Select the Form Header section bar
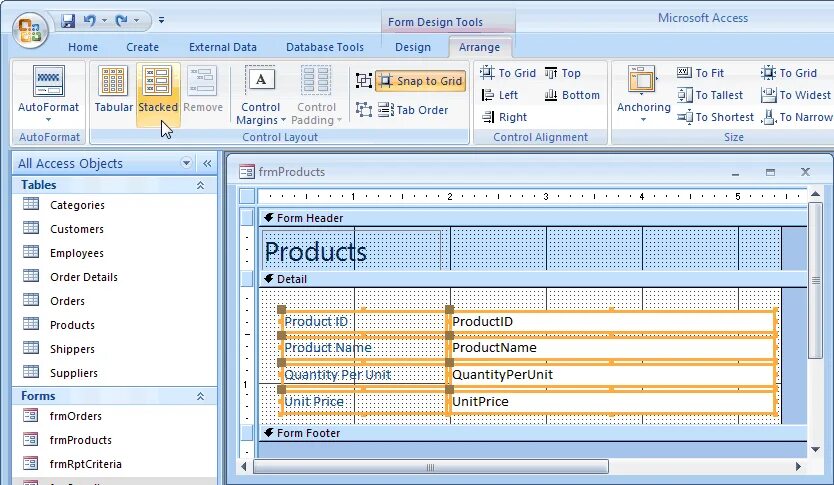 (533, 218)
